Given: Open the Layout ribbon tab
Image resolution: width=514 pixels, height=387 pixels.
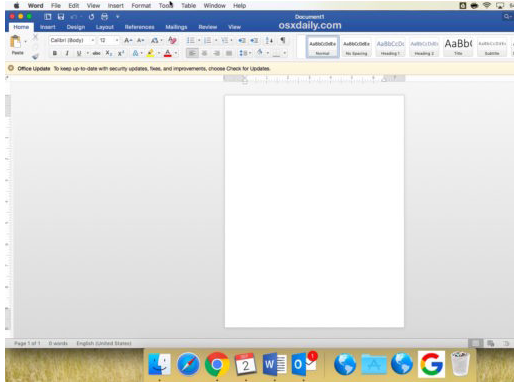Looking at the screenshot, I should (x=105, y=27).
